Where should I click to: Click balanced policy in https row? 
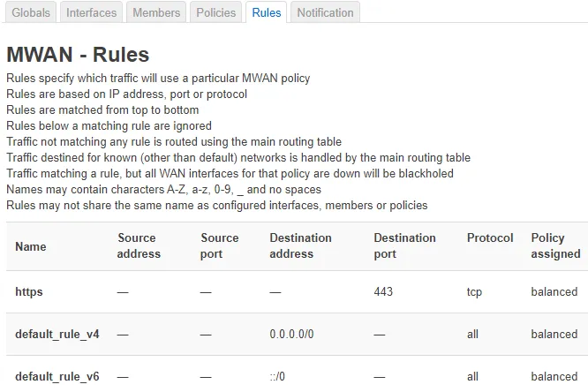[554, 291]
